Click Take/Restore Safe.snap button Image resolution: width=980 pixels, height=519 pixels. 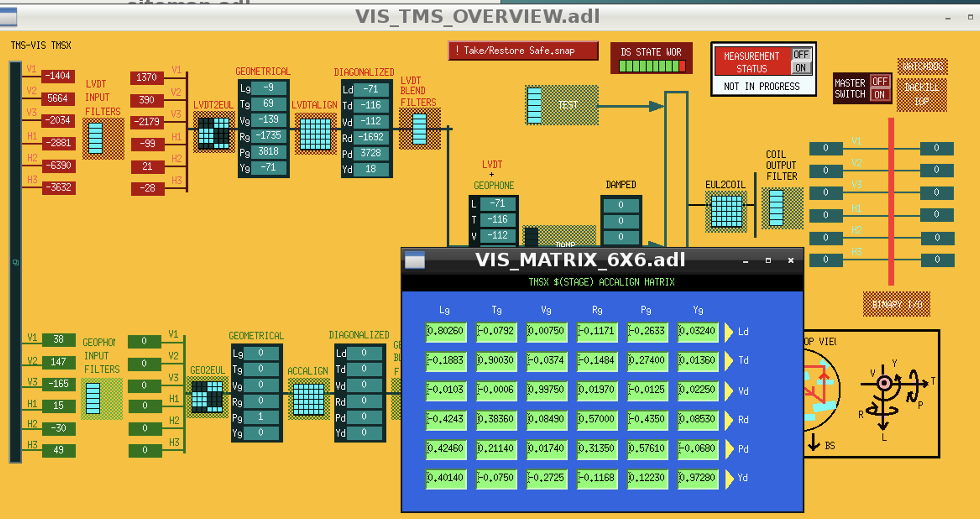pyautogui.click(x=523, y=51)
